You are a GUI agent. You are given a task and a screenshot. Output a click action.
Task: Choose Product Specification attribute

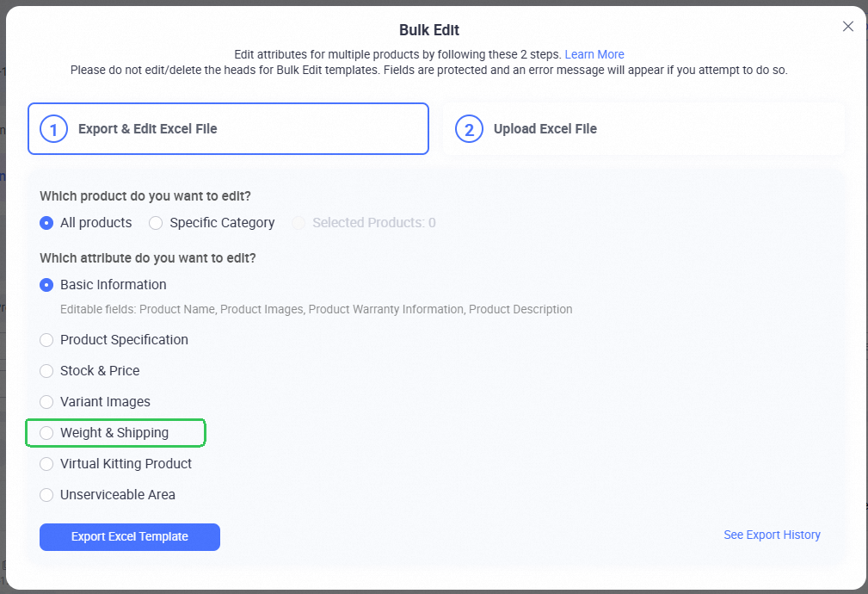pyautogui.click(x=46, y=339)
